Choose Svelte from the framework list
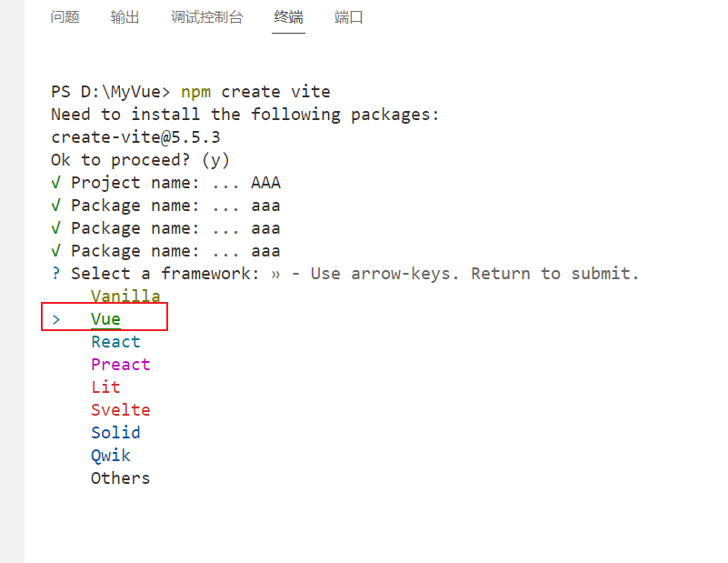This screenshot has height=563, width=728. click(120, 409)
